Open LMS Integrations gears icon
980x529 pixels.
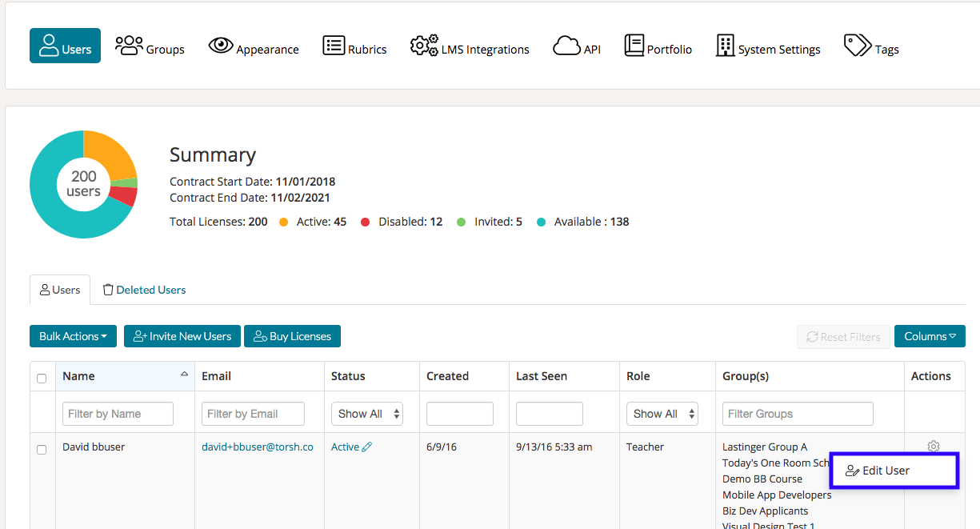tap(424, 45)
